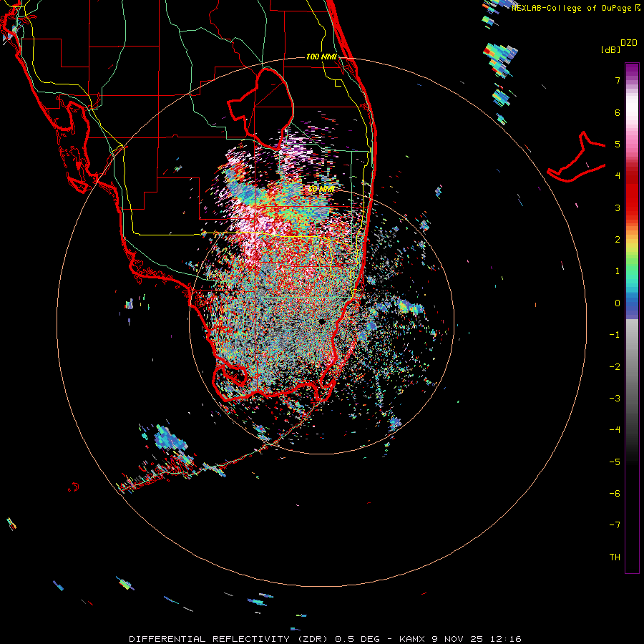Click the NEXLAB-College of DuPage watermark text
Viewport: 644px width, 644px height.
575,8
